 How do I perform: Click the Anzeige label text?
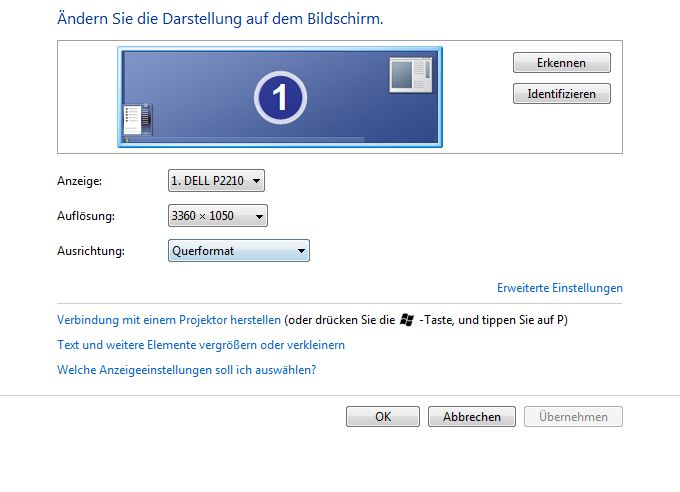[x=79, y=181]
